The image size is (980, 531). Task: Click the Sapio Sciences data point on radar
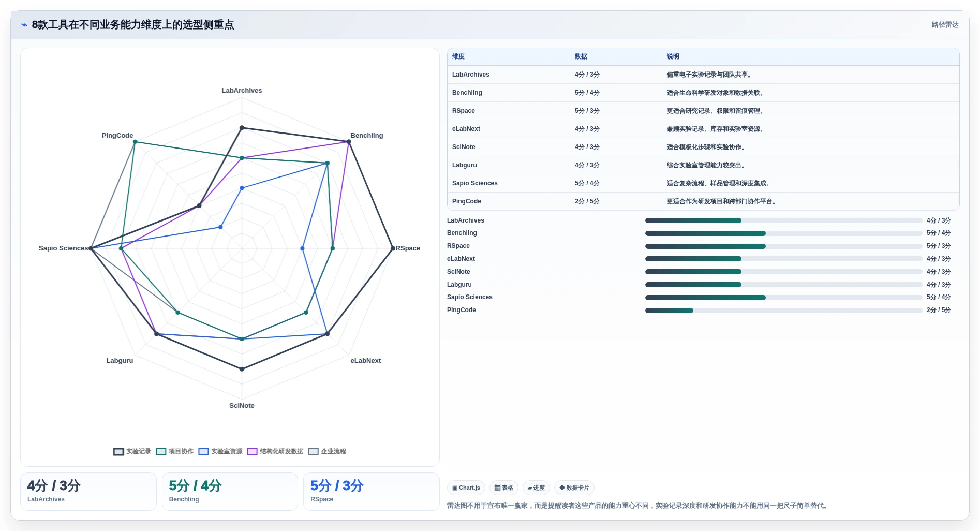(91, 248)
